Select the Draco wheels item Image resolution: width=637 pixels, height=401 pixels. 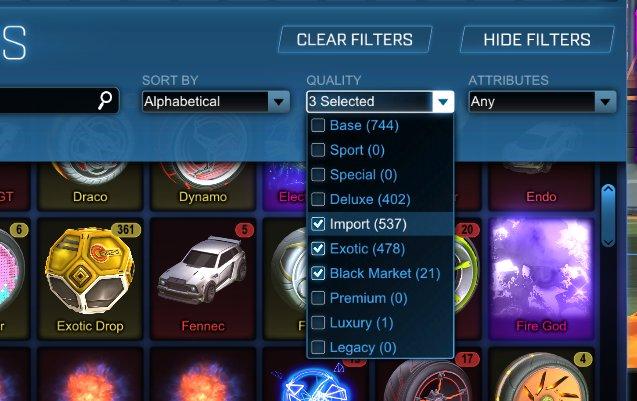[90, 186]
